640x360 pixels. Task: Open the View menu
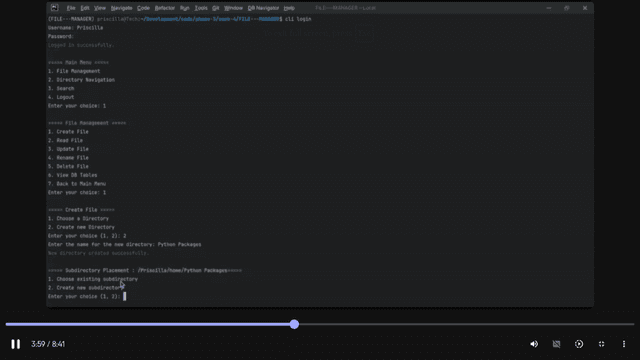coord(100,8)
